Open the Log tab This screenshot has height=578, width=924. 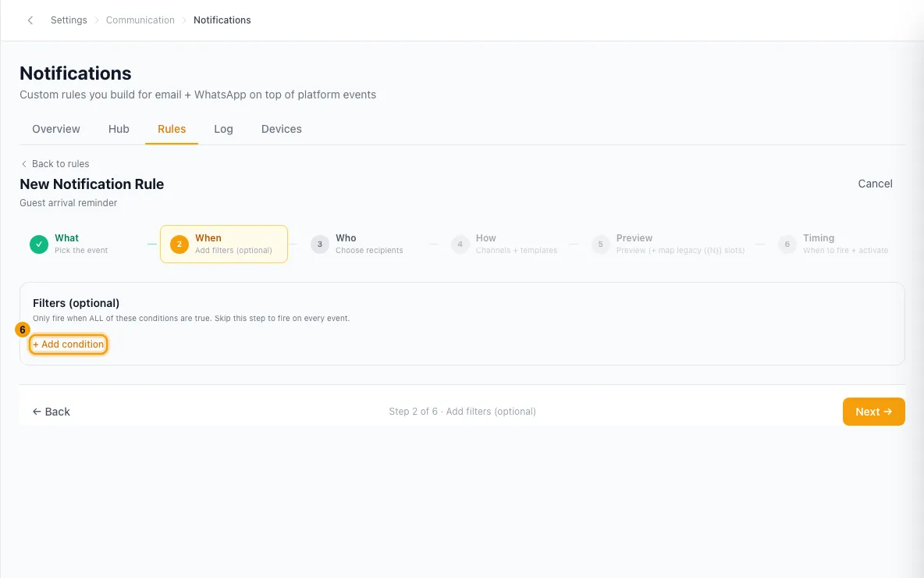[223, 129]
